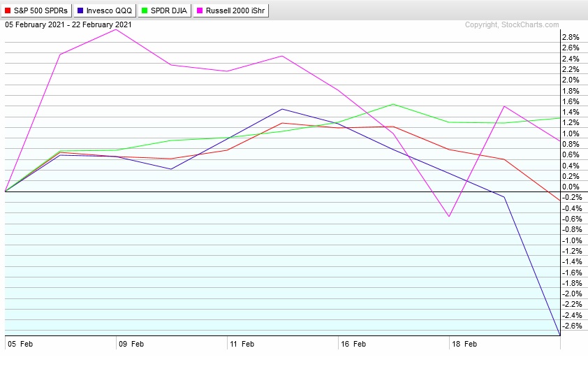The width and height of the screenshot is (588, 369).
Task: Click the -2.6% y-axis label
Action: 571,326
